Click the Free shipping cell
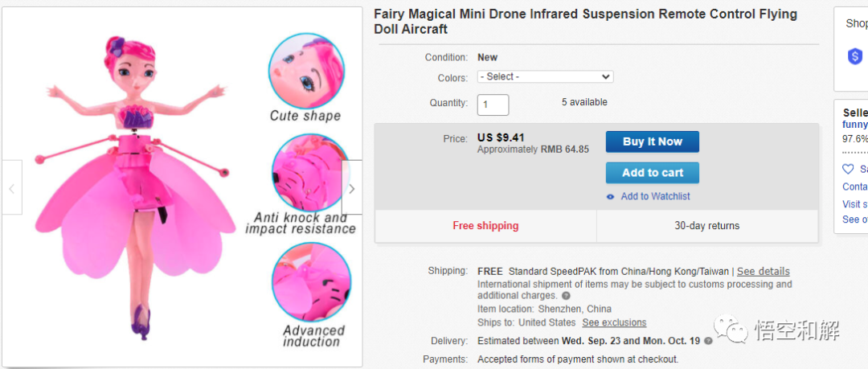This screenshot has width=868, height=369. click(x=485, y=226)
